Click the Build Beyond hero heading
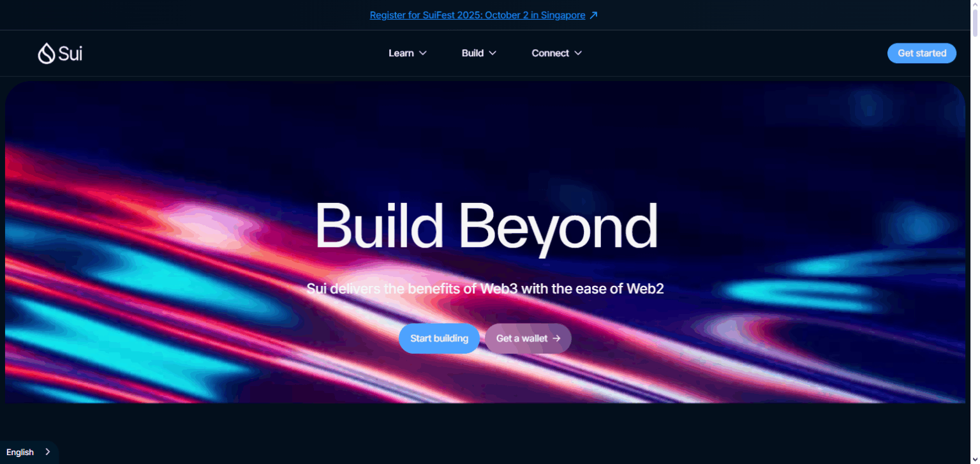The width and height of the screenshot is (980, 464). tap(486, 227)
